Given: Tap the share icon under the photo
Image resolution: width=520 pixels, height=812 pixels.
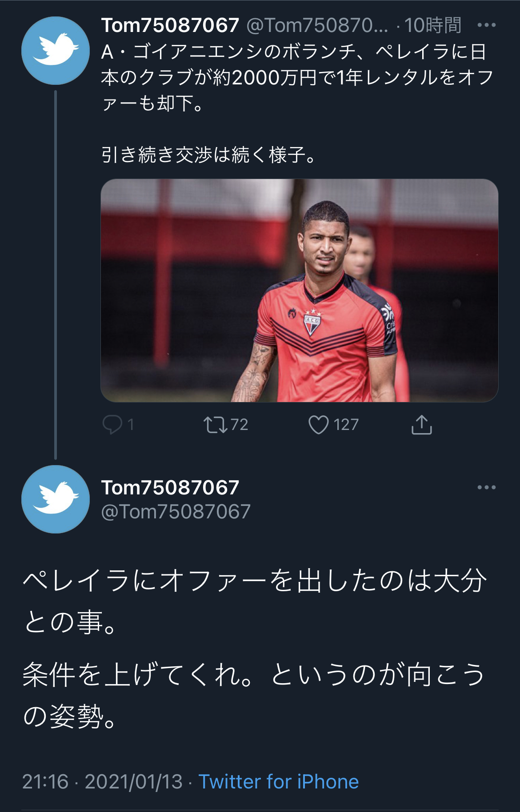Looking at the screenshot, I should pos(421,425).
